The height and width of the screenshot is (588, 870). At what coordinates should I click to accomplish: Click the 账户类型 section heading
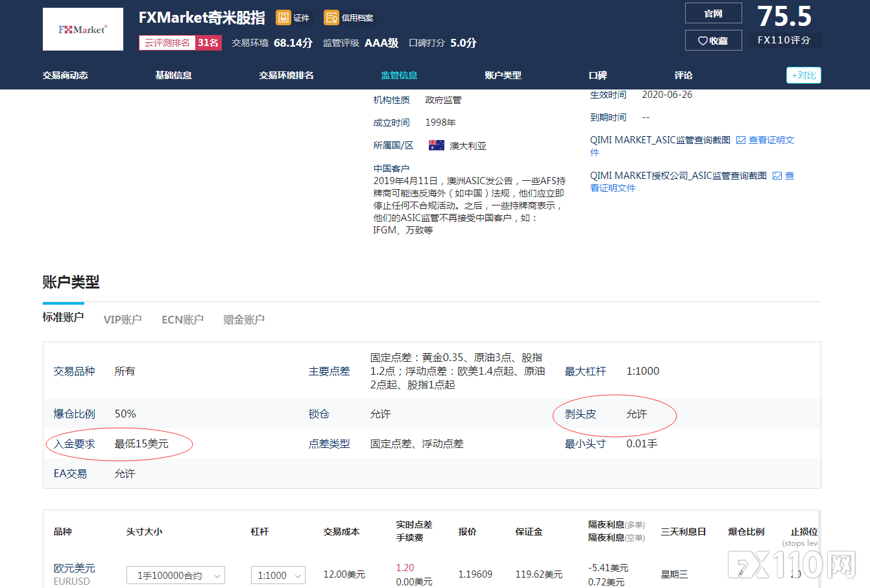click(71, 282)
